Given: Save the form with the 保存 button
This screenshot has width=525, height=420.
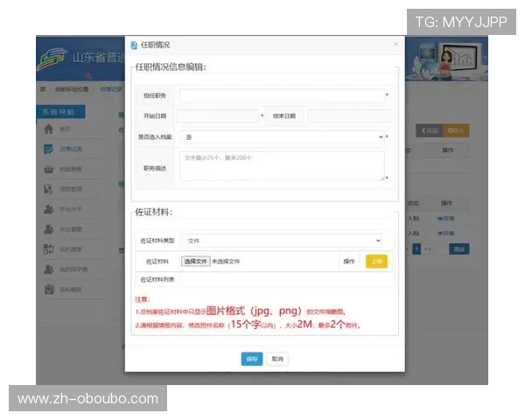Looking at the screenshot, I should click(252, 359).
